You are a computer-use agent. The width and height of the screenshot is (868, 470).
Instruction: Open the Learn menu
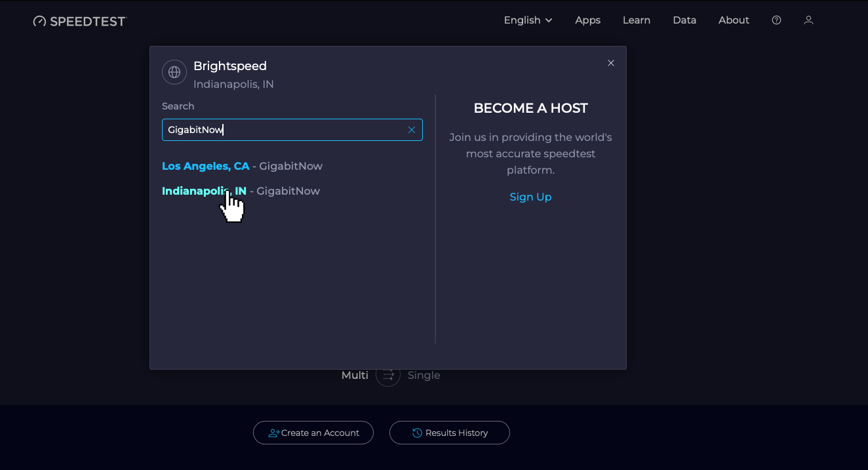637,20
